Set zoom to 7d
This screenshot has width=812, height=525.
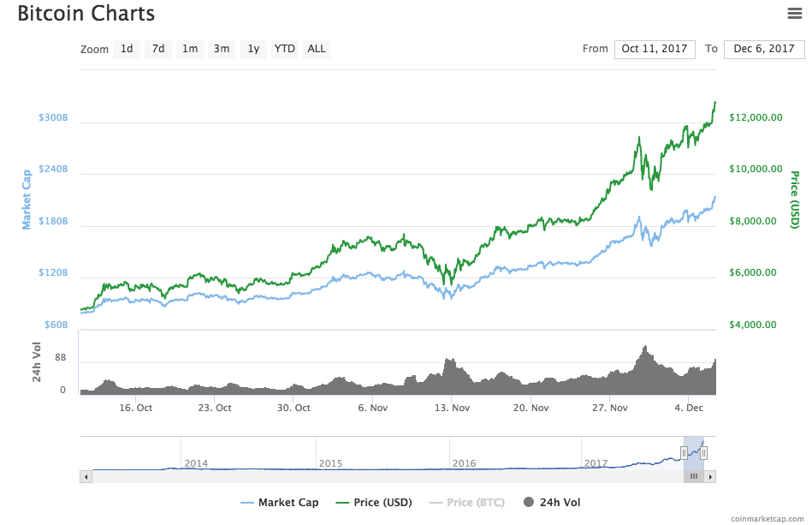(x=158, y=49)
